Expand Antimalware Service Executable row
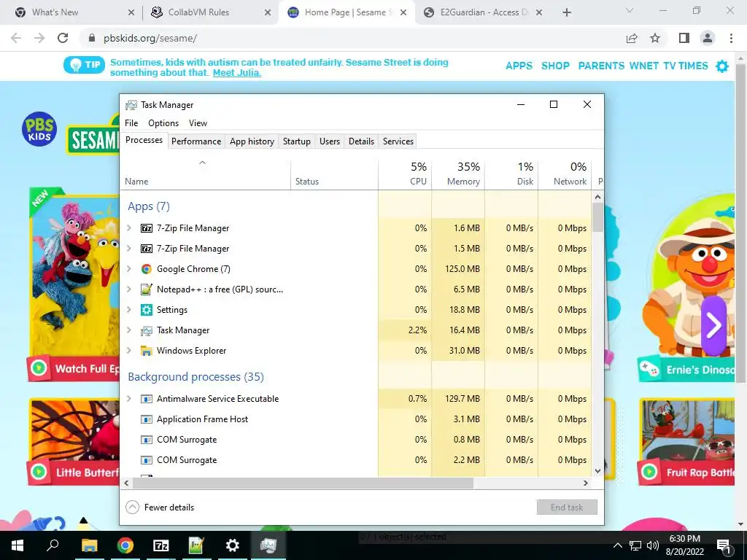Viewport: 747px width, 560px height. point(128,399)
